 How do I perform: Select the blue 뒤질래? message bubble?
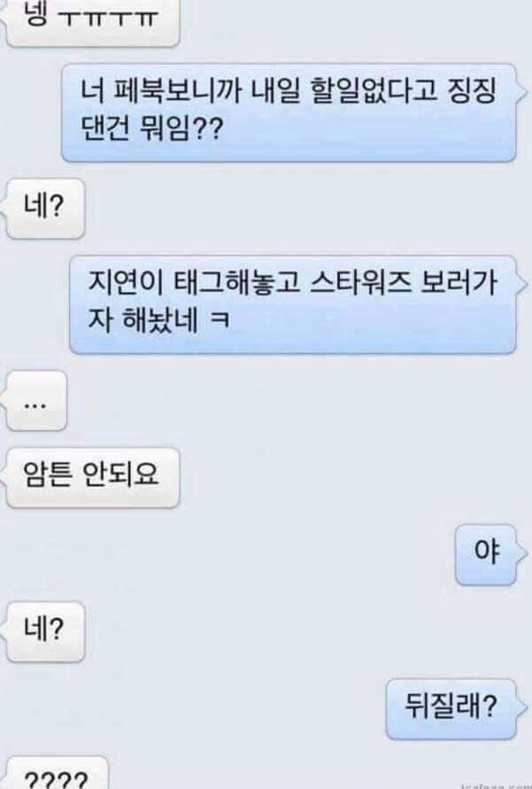[x=451, y=709]
